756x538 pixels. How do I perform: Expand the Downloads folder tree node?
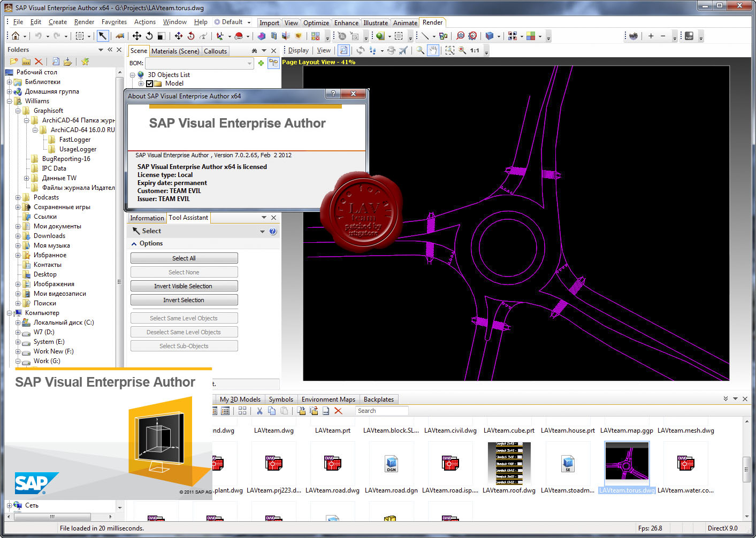[18, 236]
